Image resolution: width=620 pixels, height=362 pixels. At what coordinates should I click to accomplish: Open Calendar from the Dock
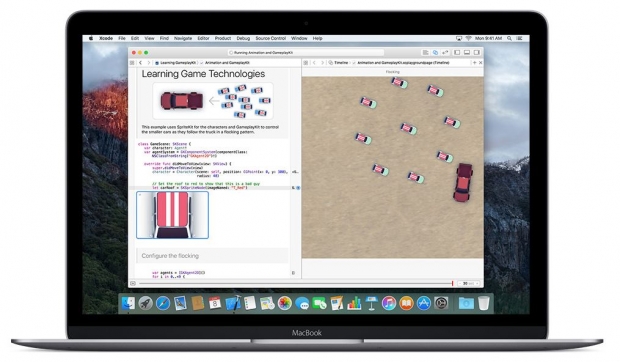pos(215,303)
